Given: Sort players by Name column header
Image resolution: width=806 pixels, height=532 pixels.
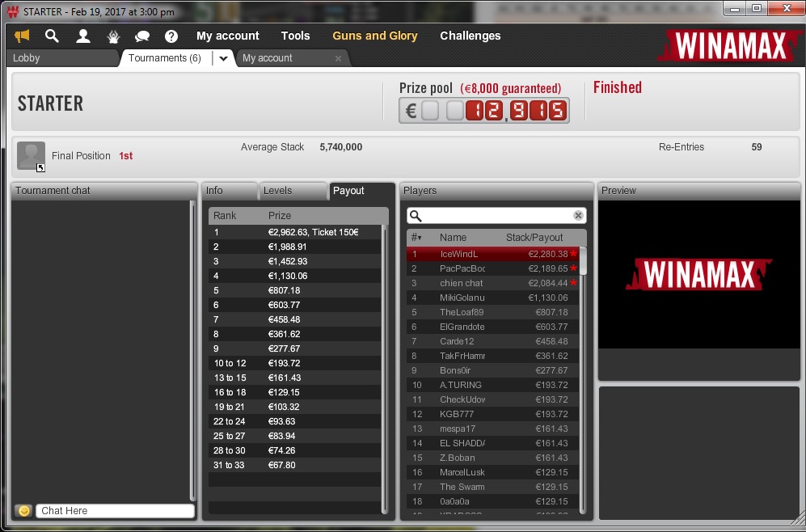Looking at the screenshot, I should coord(453,238).
